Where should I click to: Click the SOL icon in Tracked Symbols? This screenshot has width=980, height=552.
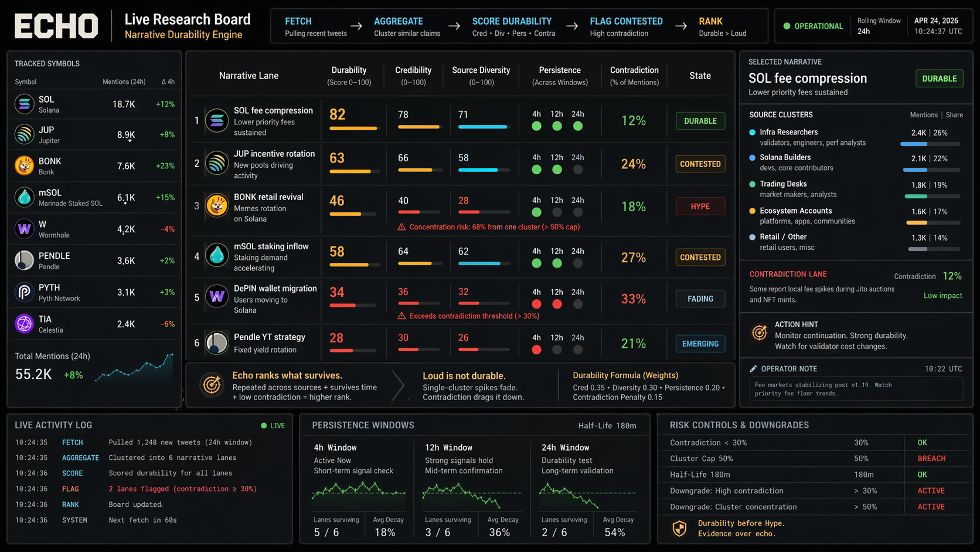point(24,104)
